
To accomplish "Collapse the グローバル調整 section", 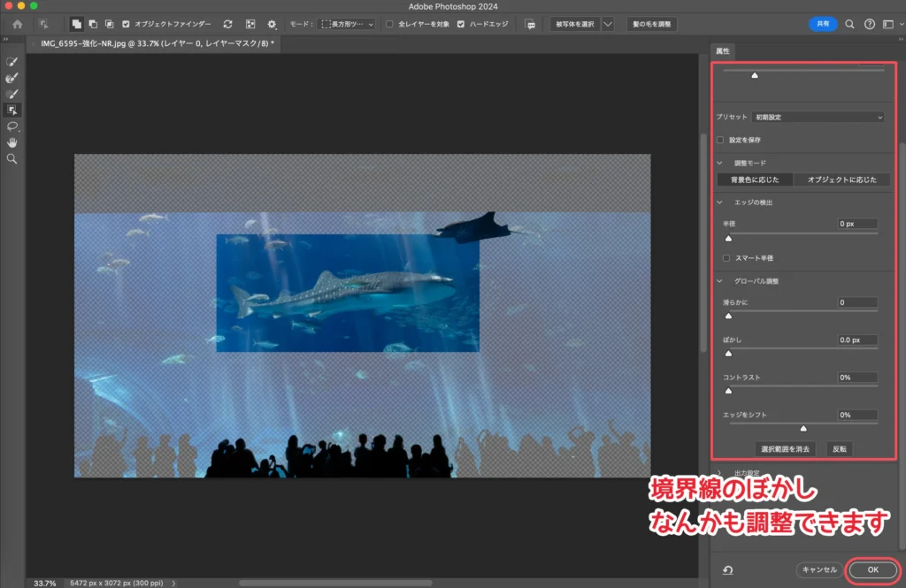I will [x=720, y=281].
